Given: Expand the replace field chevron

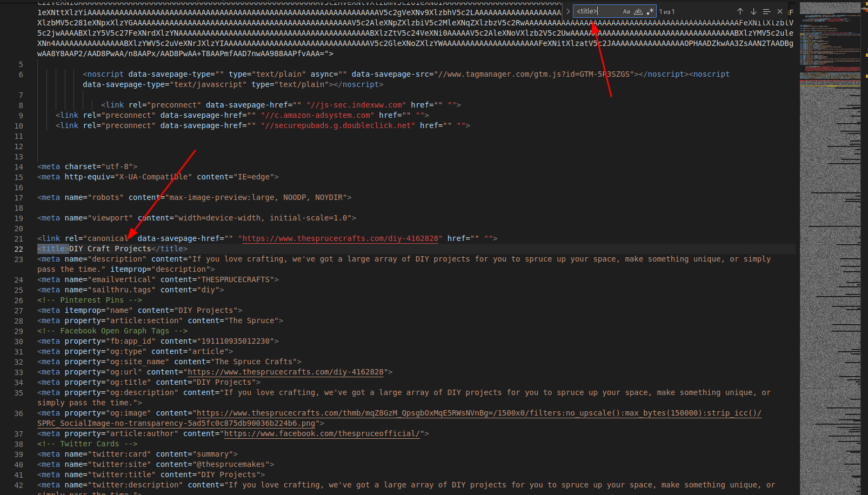Looking at the screenshot, I should click(x=568, y=11).
